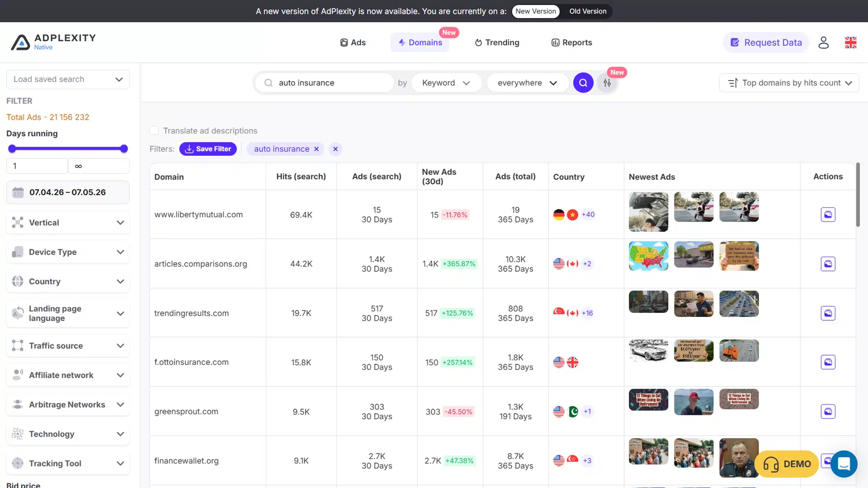Click the calendar icon in date range

(x=18, y=192)
